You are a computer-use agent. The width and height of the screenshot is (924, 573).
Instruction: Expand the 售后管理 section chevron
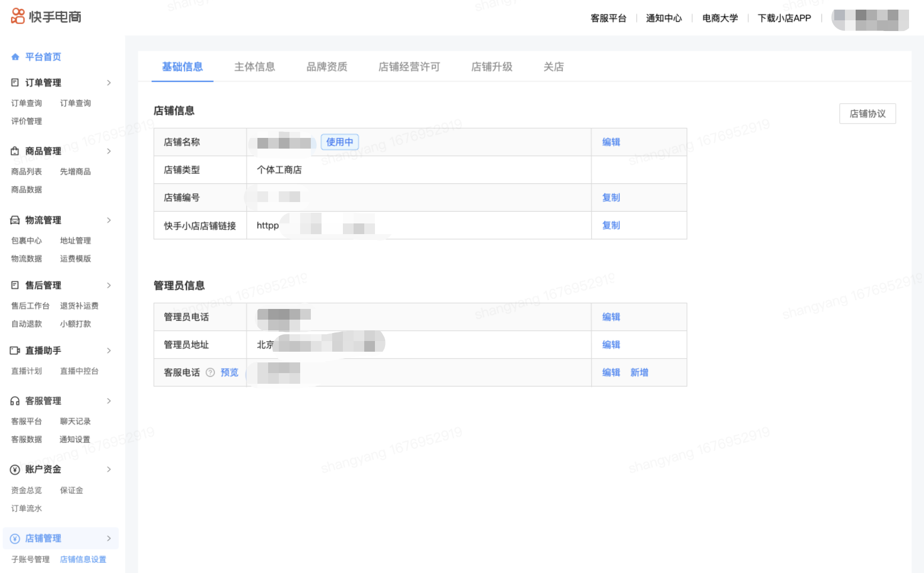point(109,285)
